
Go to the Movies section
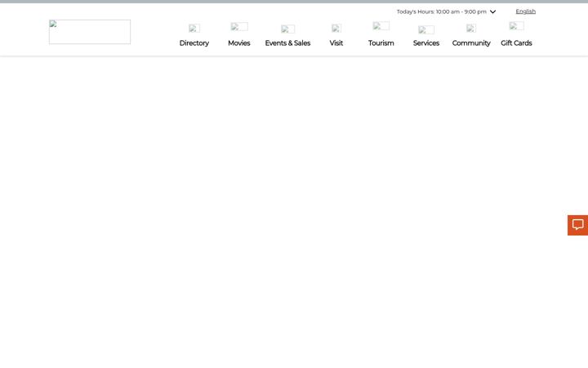(x=238, y=43)
